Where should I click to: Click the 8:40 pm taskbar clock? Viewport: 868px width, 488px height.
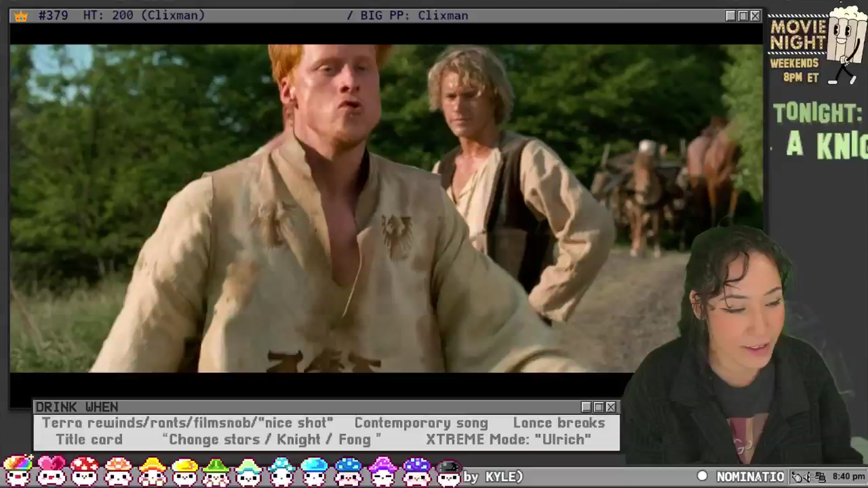(x=849, y=476)
